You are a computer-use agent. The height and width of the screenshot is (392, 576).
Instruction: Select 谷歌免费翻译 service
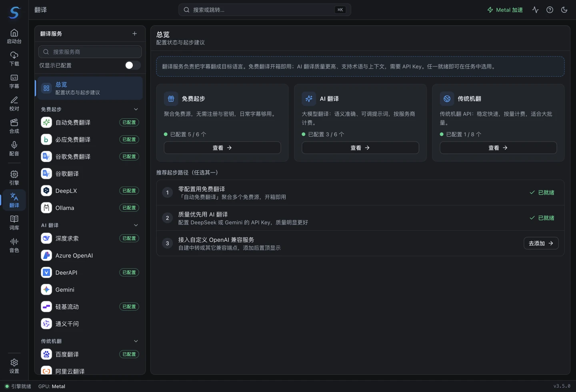(x=90, y=157)
